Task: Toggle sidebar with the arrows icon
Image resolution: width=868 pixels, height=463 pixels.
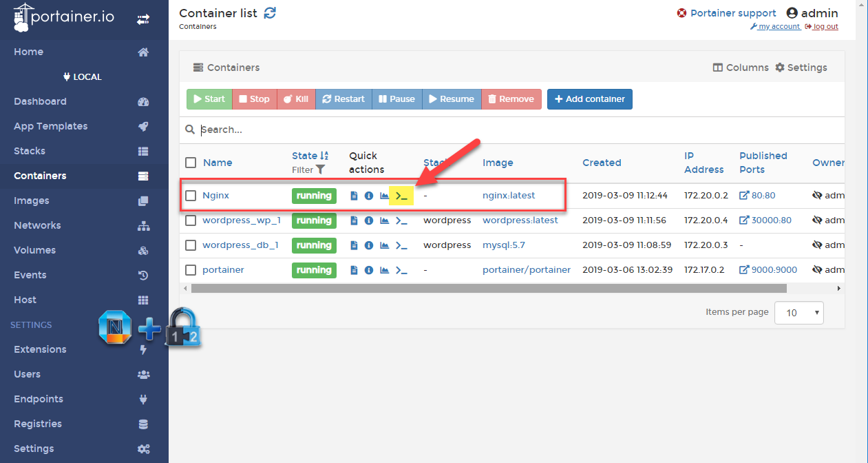Action: pos(143,20)
